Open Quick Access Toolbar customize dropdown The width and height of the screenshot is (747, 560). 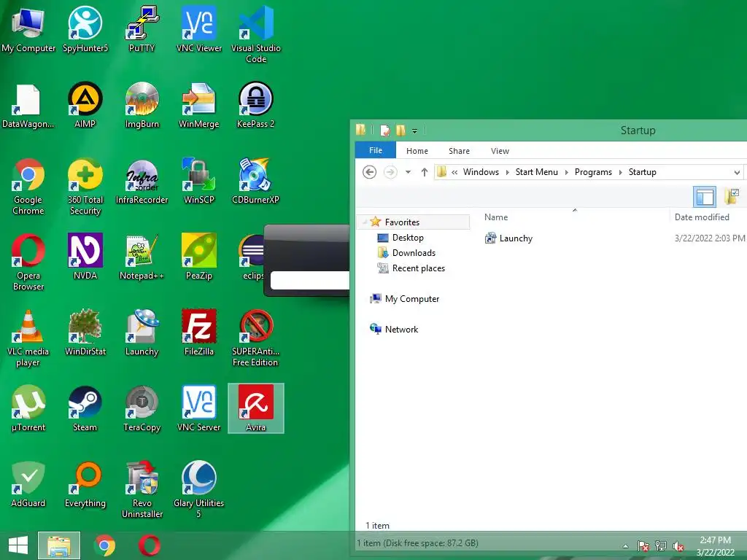(414, 131)
